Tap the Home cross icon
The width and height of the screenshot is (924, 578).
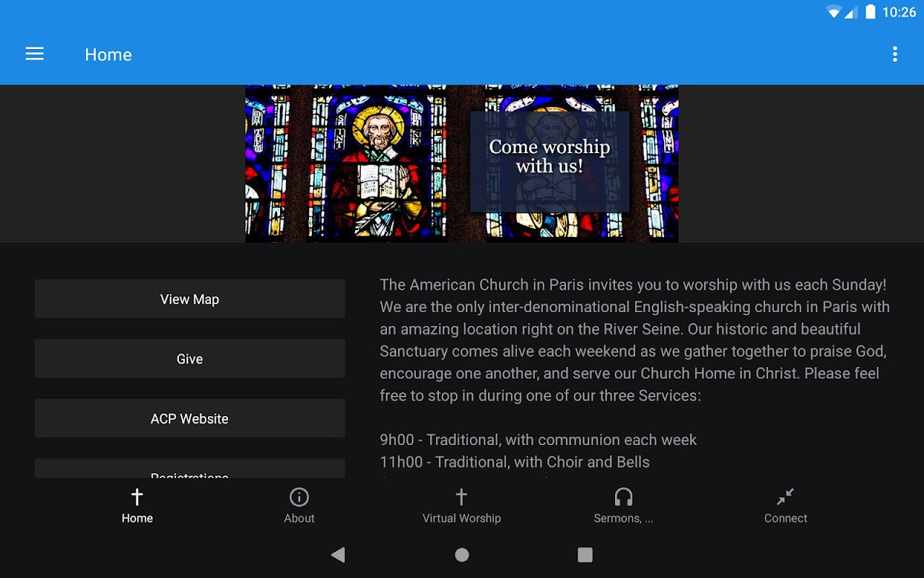point(137,497)
